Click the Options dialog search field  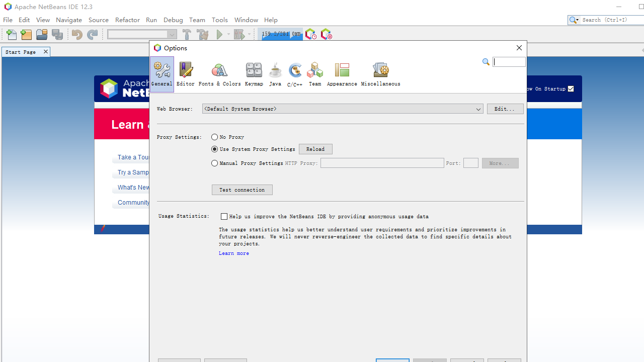509,62
